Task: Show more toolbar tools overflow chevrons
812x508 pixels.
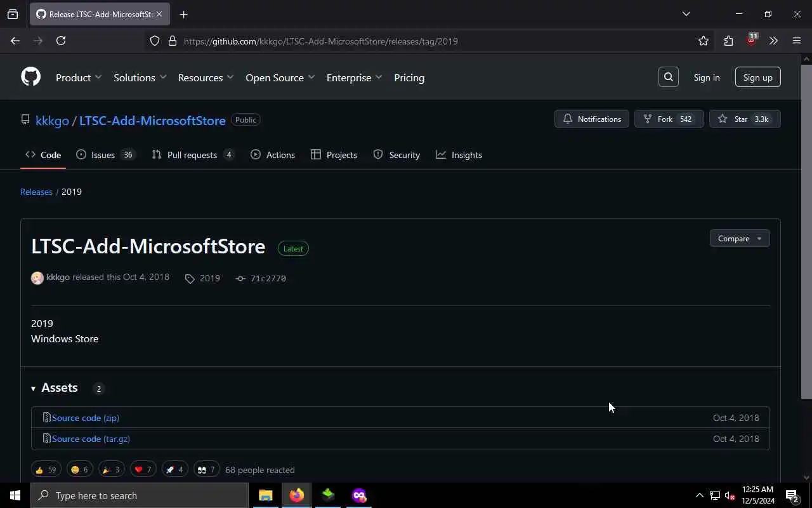Action: [x=773, y=41]
